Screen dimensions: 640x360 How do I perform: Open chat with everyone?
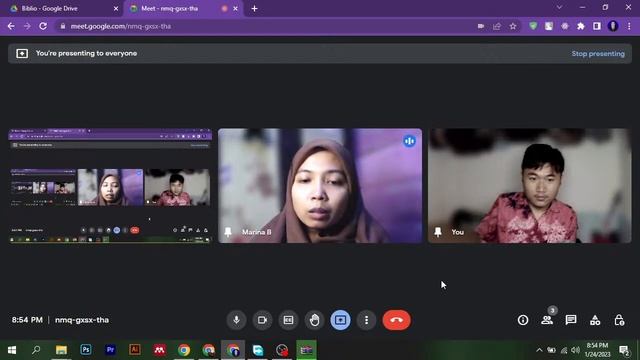point(571,320)
